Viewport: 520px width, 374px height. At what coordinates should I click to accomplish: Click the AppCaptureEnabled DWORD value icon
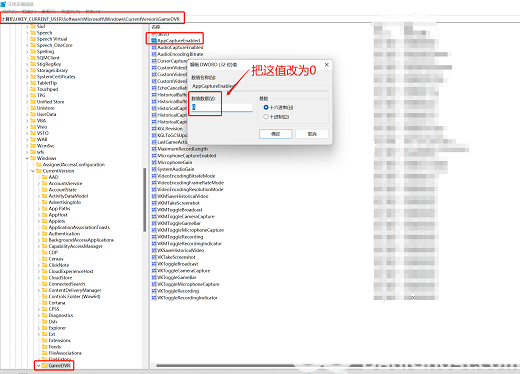pos(154,40)
